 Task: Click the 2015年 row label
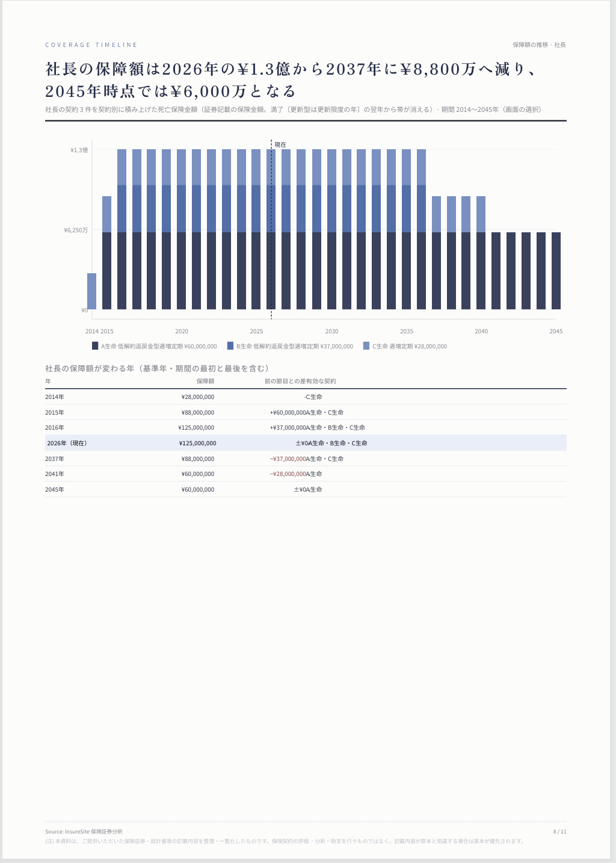click(x=55, y=413)
